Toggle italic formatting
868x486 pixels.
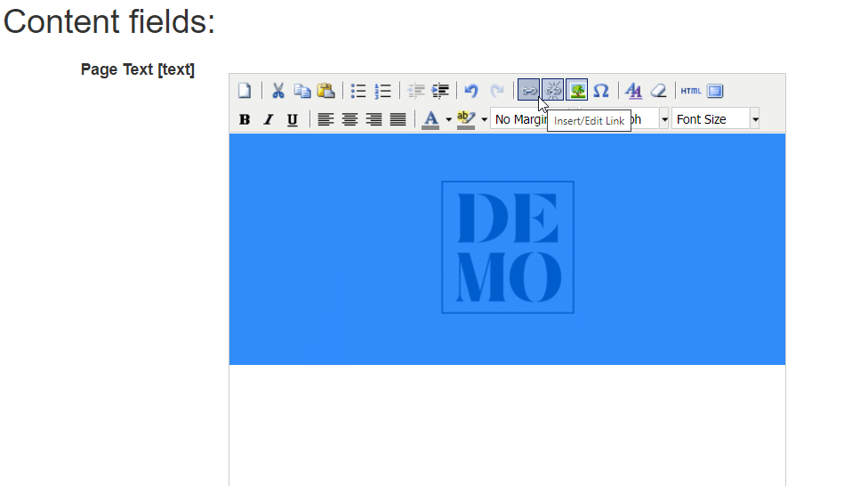point(269,119)
